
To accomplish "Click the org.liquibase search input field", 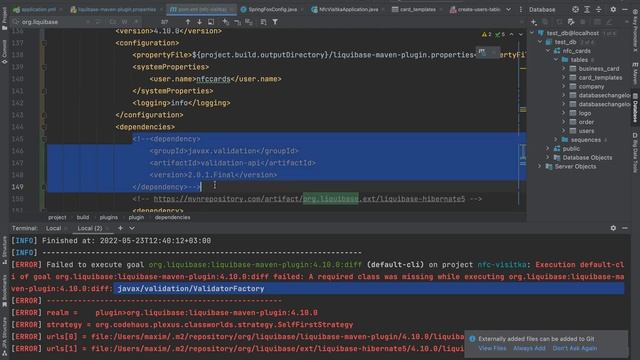I will tap(53, 22).
